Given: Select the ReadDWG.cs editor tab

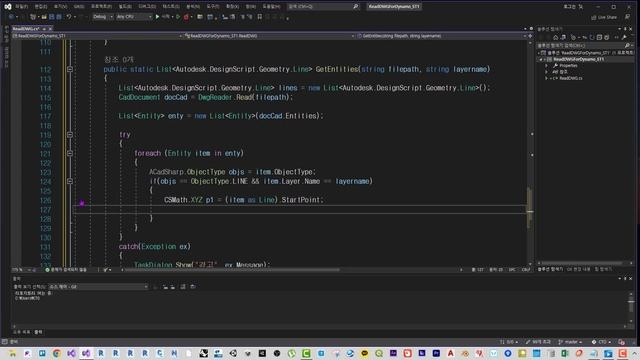Looking at the screenshot, I should click(26, 29).
